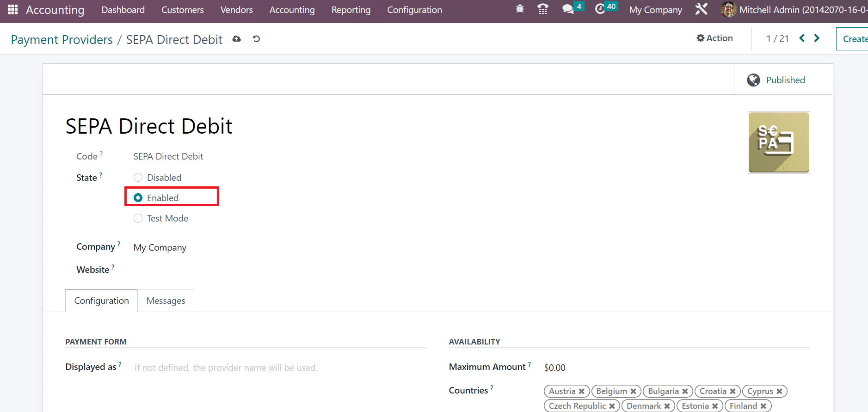
Task: Edit the Displayed as field
Action: tap(280, 368)
